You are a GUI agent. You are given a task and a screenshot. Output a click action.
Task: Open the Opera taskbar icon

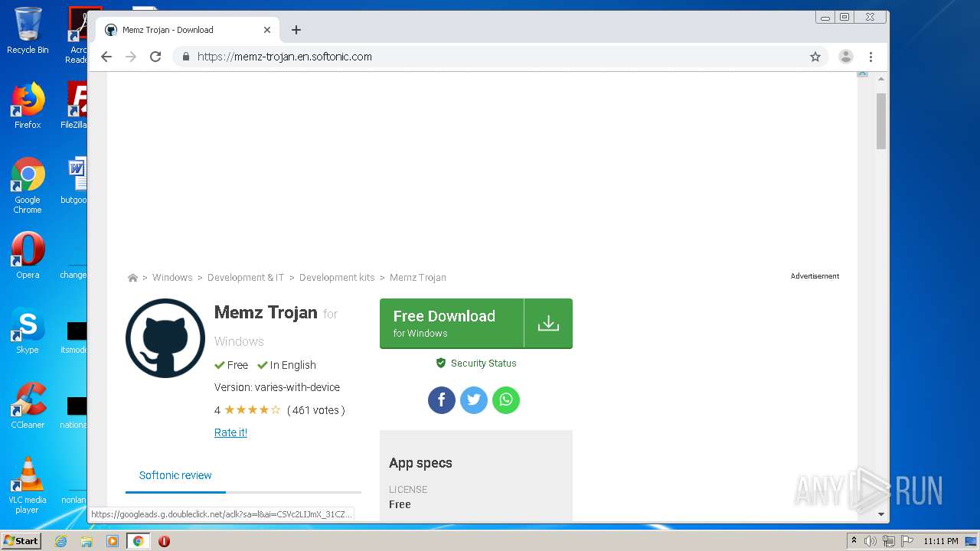coord(164,541)
